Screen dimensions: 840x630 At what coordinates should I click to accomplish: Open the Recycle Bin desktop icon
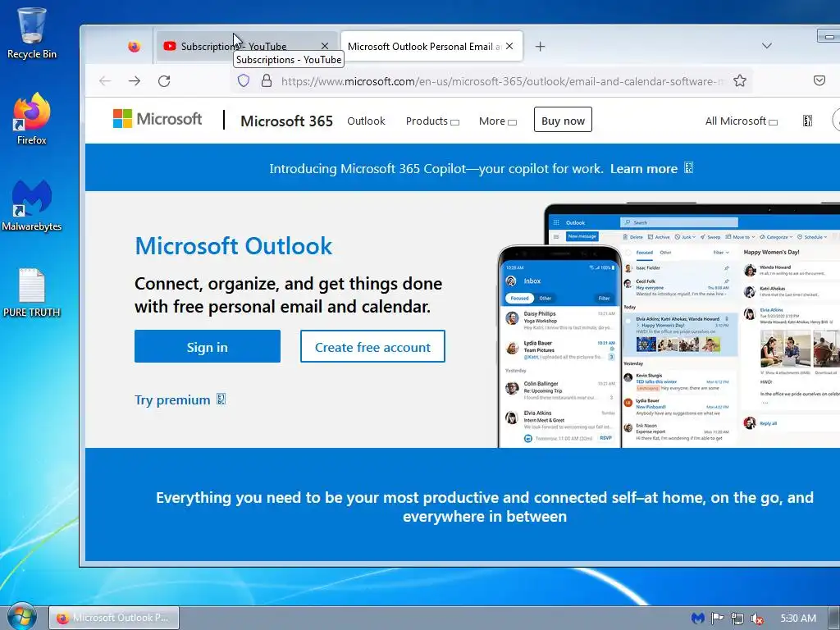(x=32, y=33)
